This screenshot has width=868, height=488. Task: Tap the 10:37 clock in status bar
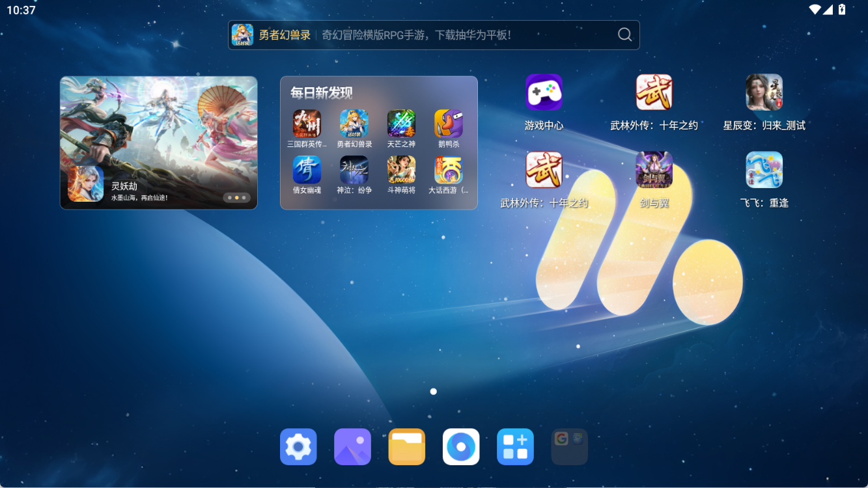pyautogui.click(x=21, y=10)
